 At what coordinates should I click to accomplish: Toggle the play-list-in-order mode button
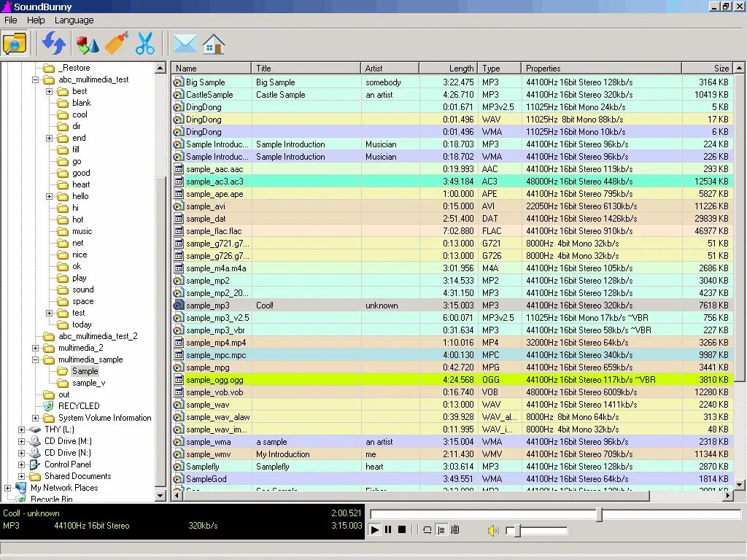click(441, 529)
